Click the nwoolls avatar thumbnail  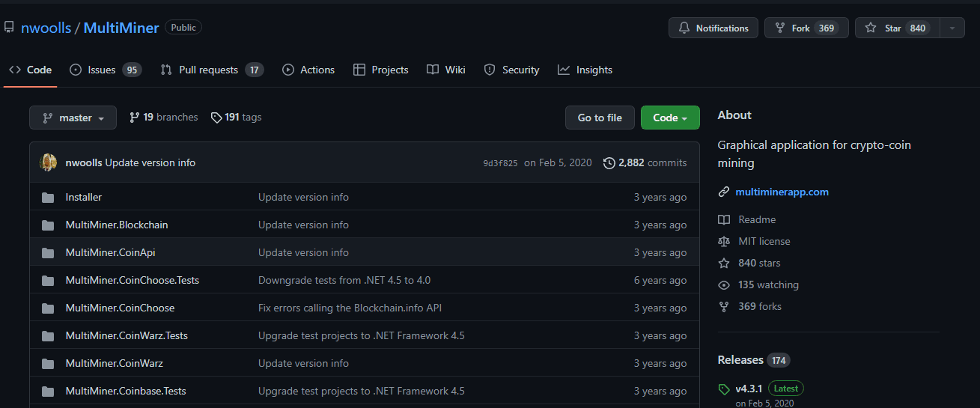(x=49, y=162)
